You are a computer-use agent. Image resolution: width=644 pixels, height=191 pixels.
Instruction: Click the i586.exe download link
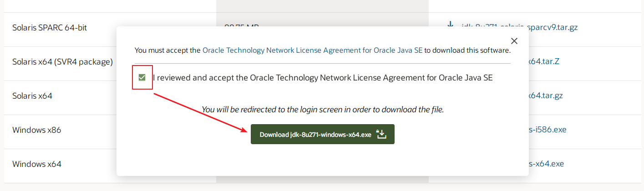tap(548, 130)
